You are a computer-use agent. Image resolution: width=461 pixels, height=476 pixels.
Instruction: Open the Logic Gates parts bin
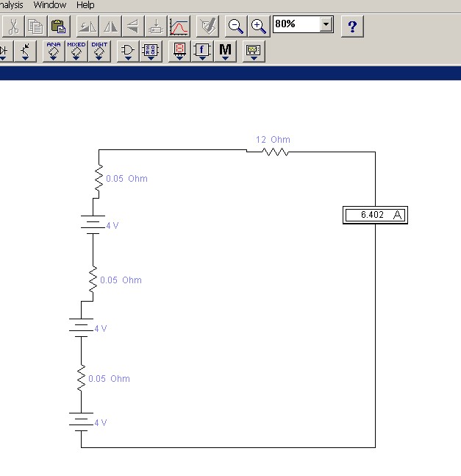click(128, 51)
